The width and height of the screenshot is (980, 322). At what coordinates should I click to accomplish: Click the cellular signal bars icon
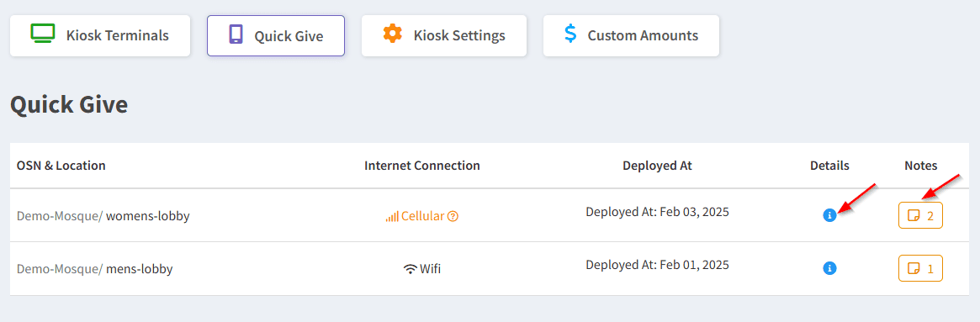pos(392,217)
